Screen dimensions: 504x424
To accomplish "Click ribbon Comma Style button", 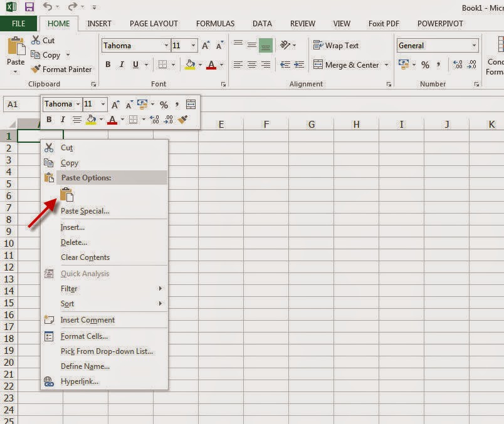I will (438, 65).
